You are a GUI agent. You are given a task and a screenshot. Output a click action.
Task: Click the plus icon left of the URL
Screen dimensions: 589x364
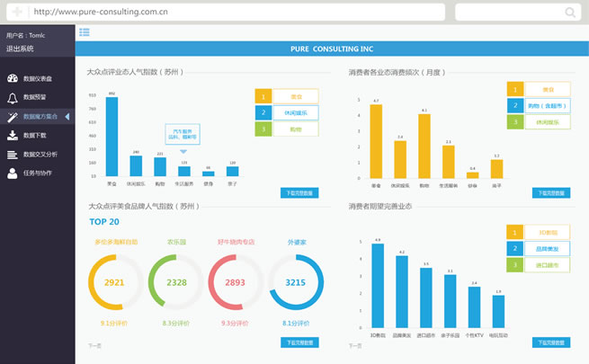(17, 13)
